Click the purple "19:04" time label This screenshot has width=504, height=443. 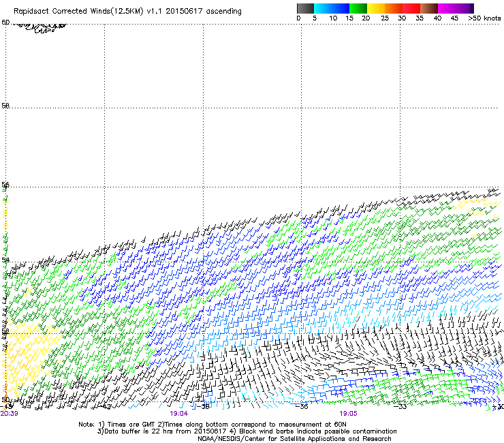pos(178,414)
